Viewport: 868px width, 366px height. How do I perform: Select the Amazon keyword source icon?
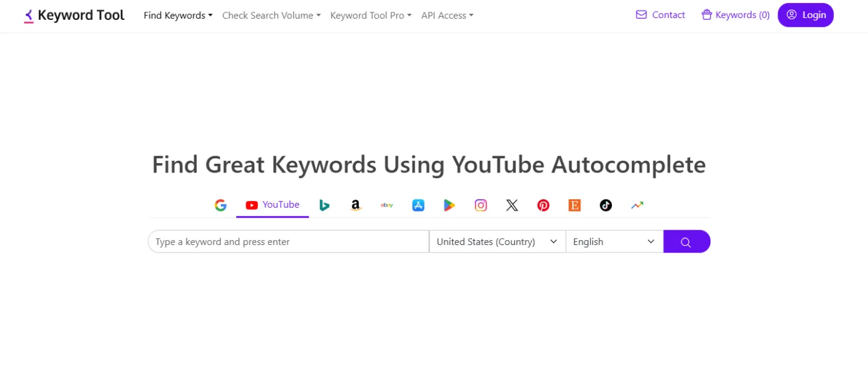coord(355,205)
